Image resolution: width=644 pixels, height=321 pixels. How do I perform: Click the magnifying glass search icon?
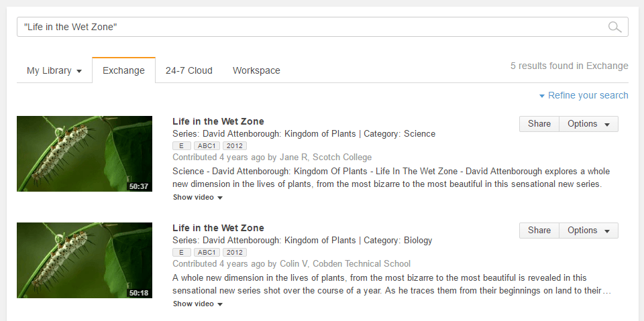coord(614,27)
